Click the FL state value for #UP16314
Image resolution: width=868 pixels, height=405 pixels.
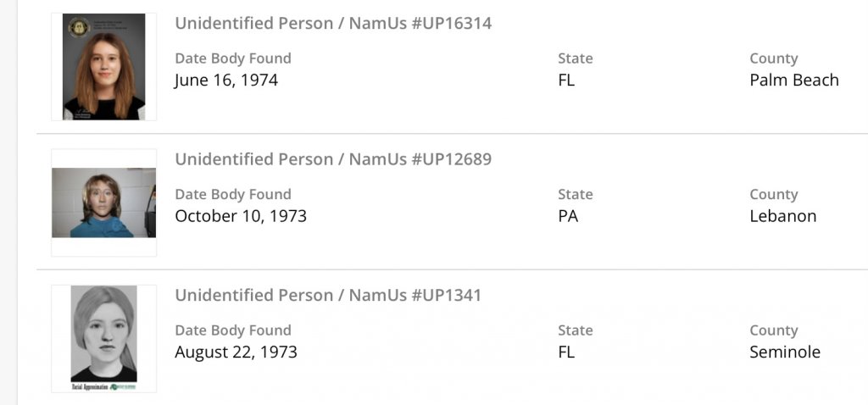click(566, 80)
